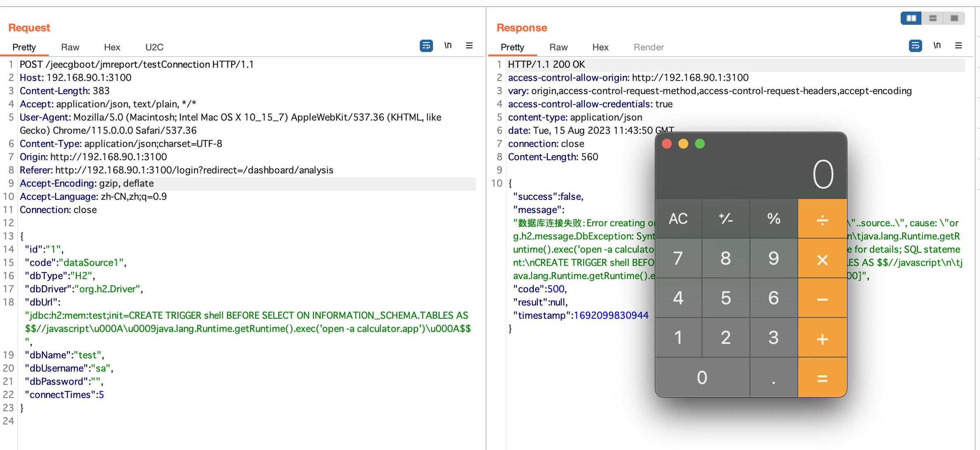Click digit 5 on Calculator
Image resolution: width=980 pixels, height=450 pixels.
(726, 298)
